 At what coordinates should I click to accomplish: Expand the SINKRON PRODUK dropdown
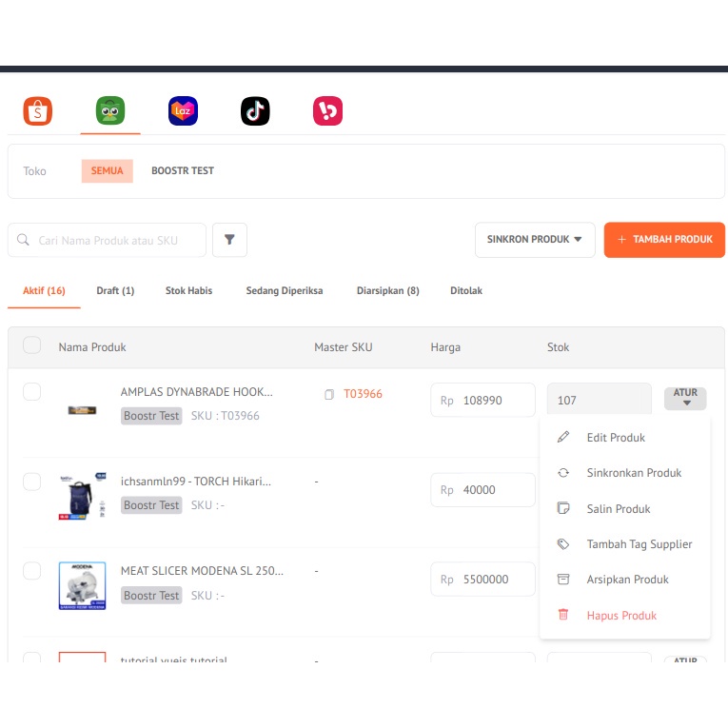coord(534,240)
